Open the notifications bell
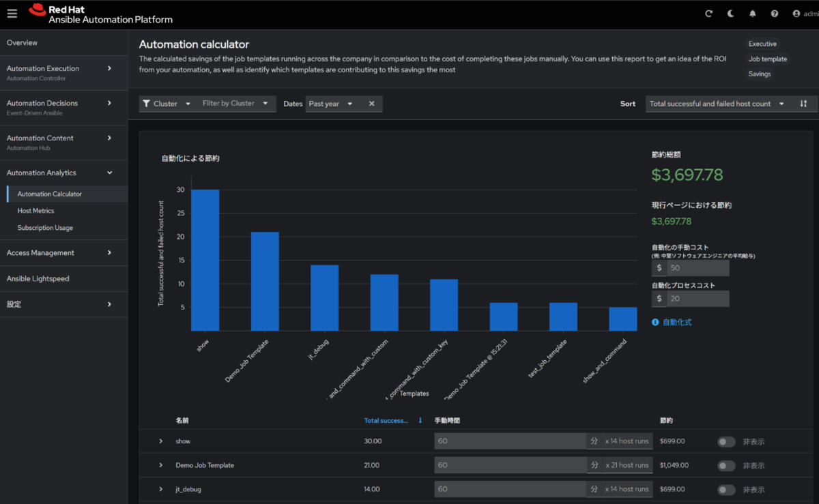Viewport: 819px width, 504px height. 753,14
